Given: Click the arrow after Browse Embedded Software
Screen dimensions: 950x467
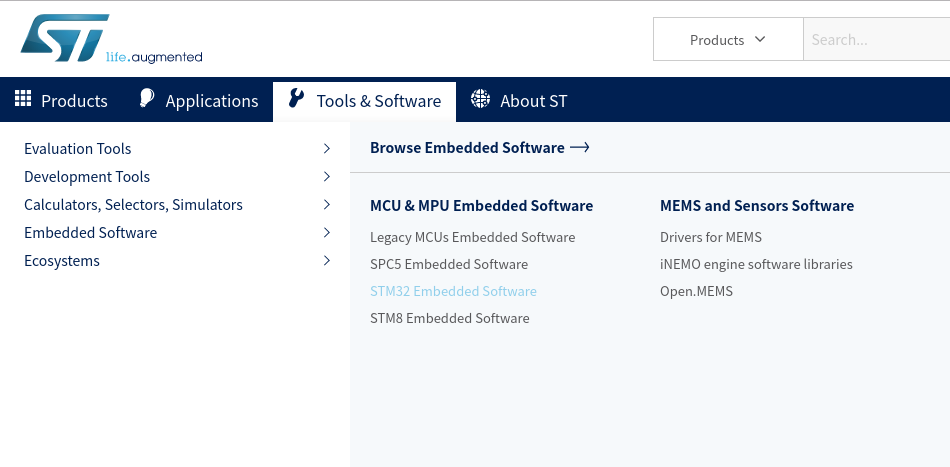Looking at the screenshot, I should (x=580, y=147).
